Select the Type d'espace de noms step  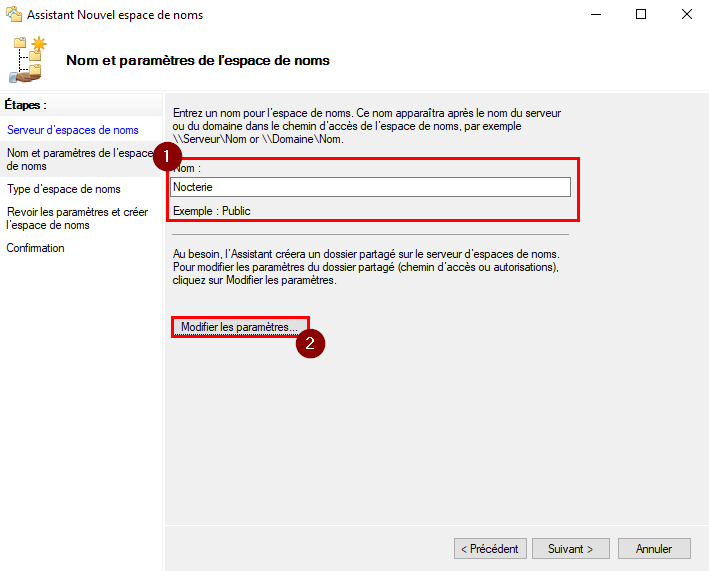click(x=64, y=189)
